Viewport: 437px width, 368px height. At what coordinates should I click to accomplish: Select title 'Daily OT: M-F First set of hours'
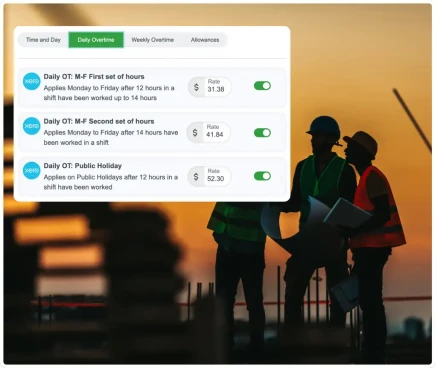tap(94, 77)
